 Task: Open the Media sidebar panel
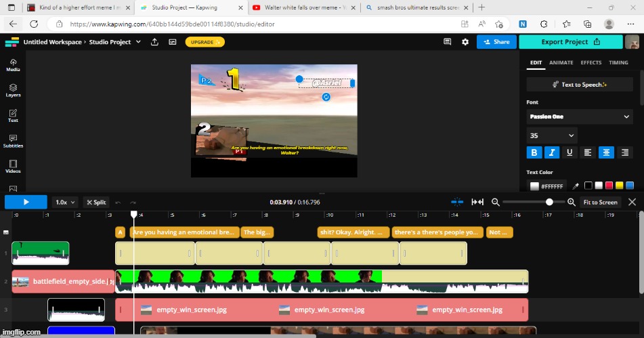click(x=13, y=65)
